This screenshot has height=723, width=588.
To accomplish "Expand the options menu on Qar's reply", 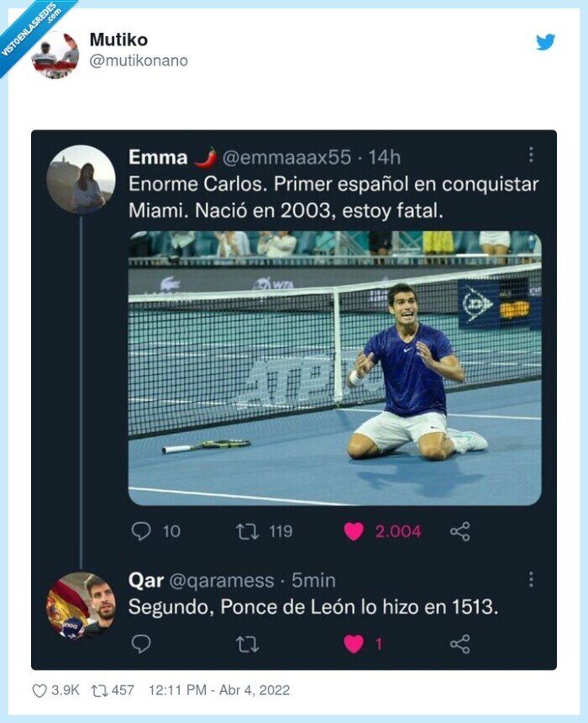I will (x=532, y=580).
